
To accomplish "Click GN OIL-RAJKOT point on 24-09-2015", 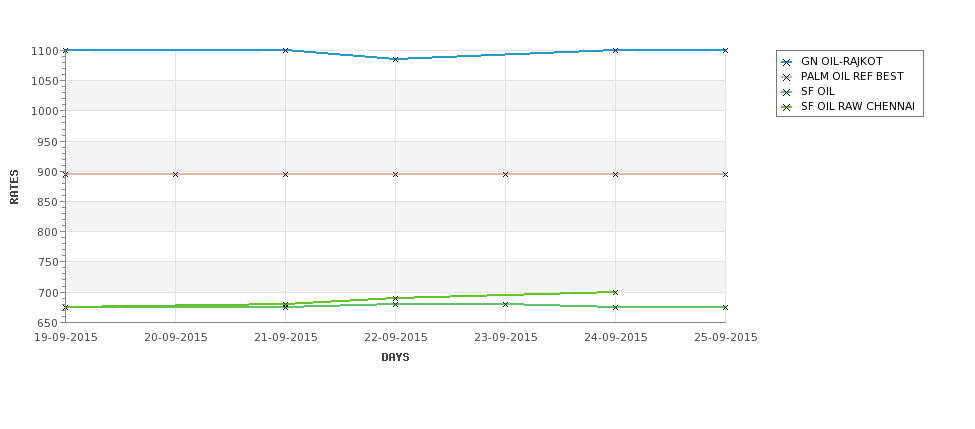I will [x=616, y=50].
